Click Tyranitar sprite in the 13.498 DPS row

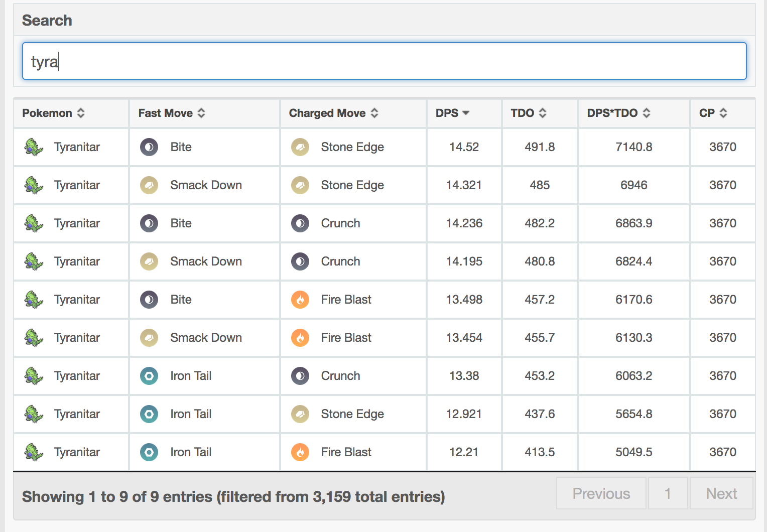[34, 300]
